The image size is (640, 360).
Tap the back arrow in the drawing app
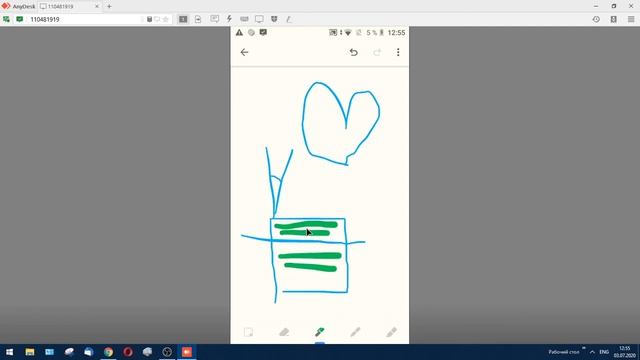[244, 52]
